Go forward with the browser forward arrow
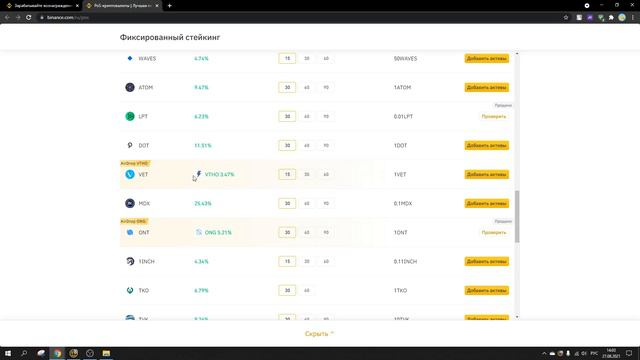Viewport: 640px width, 360px height. (x=18, y=18)
